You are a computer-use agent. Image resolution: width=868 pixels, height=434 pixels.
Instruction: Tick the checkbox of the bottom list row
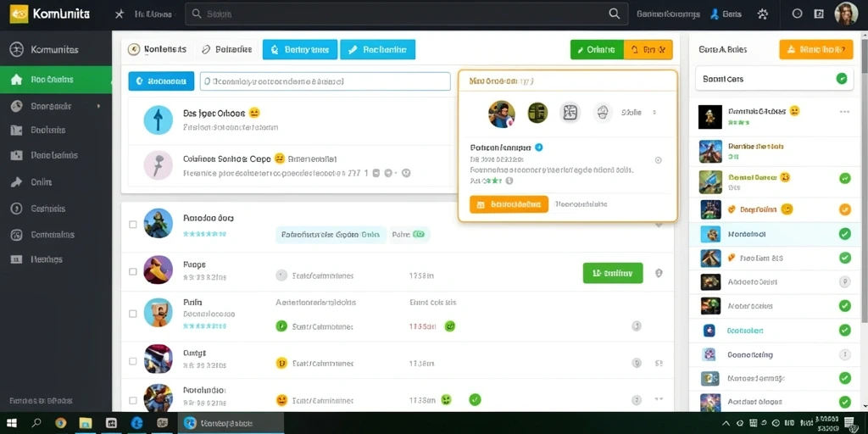[133, 400]
